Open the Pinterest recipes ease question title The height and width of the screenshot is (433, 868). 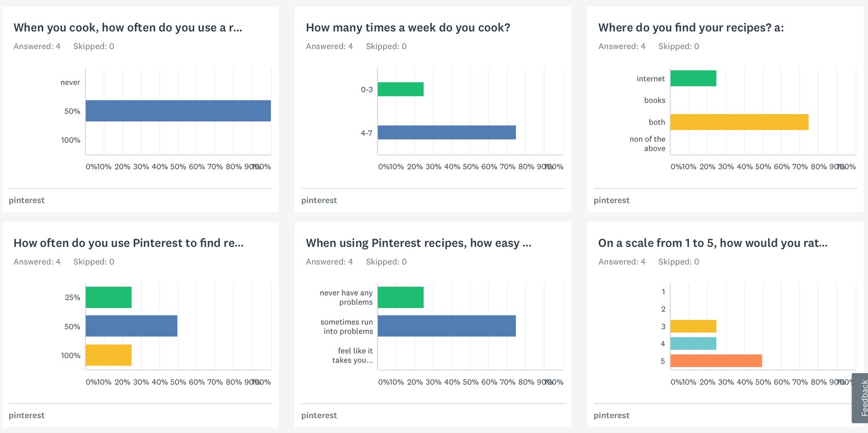point(419,243)
